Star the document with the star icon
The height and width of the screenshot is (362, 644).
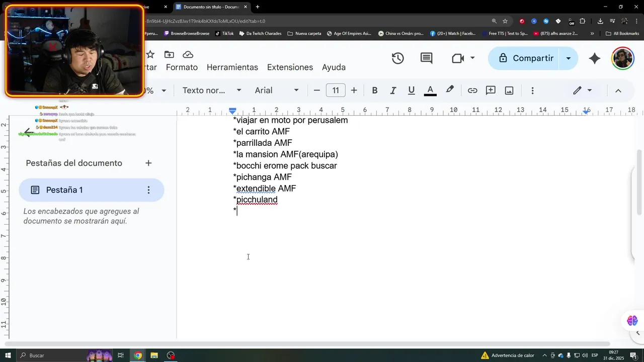point(150,54)
